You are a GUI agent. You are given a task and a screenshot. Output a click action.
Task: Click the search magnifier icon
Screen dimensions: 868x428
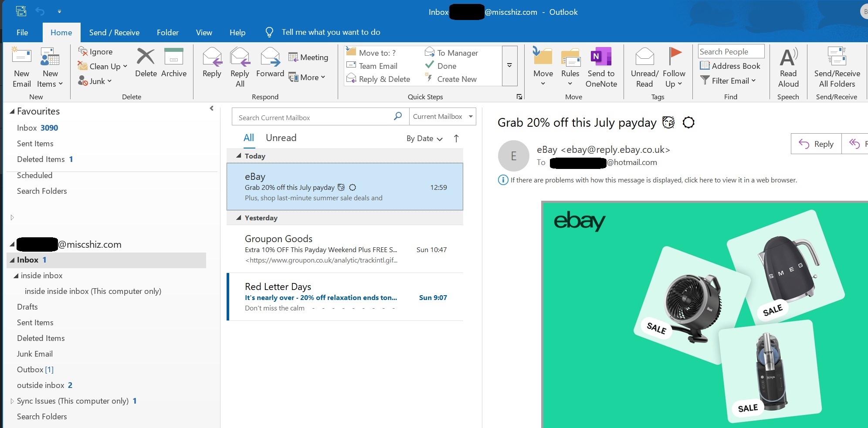[x=397, y=116]
